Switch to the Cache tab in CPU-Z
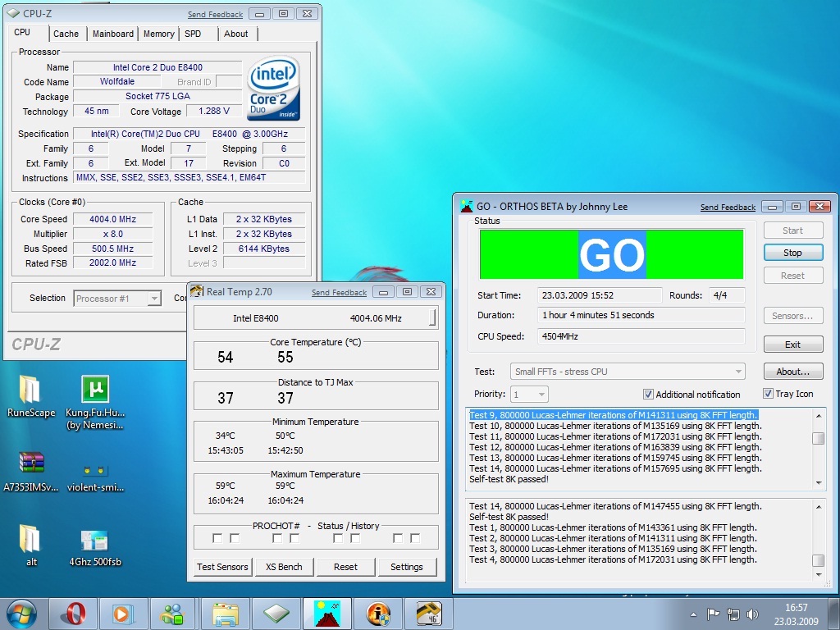The width and height of the screenshot is (840, 630). coord(66,34)
